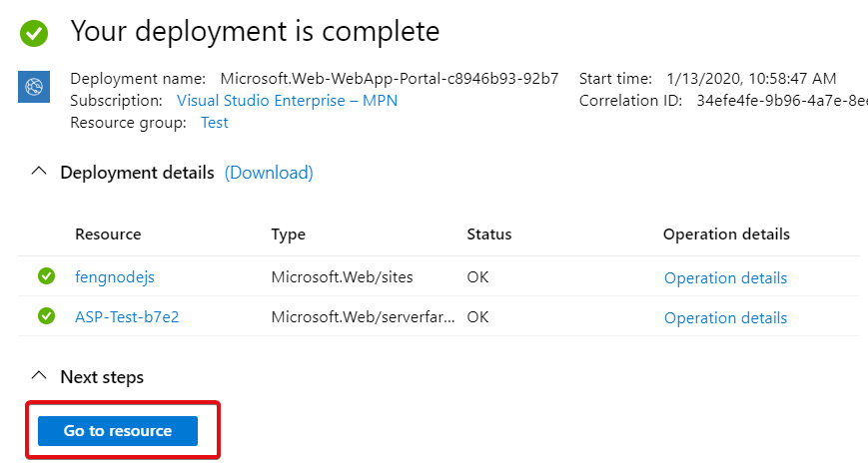The height and width of the screenshot is (466, 868).
Task: Click the Go to resource button
Action: tap(117, 431)
